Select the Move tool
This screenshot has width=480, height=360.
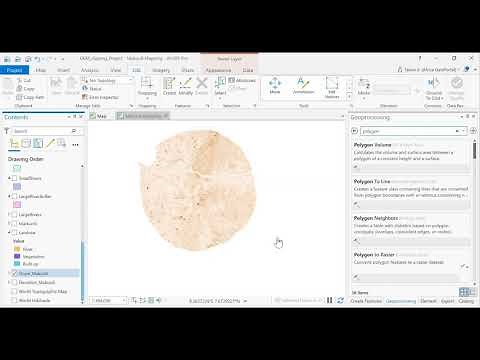[275, 85]
